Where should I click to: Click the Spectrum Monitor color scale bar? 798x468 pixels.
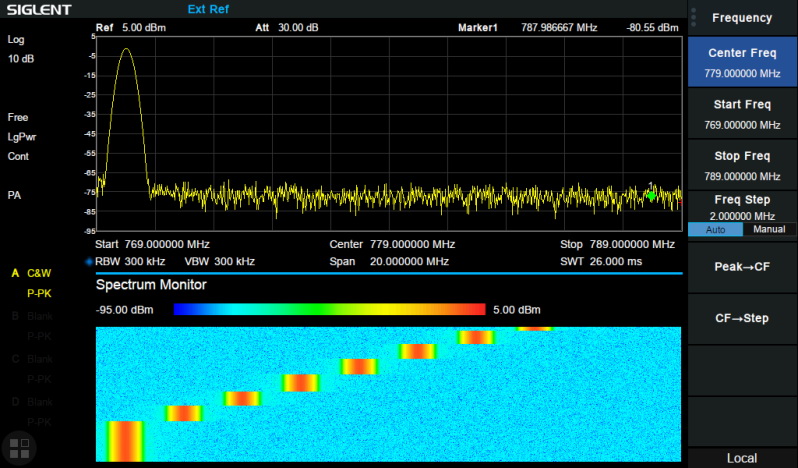328,310
